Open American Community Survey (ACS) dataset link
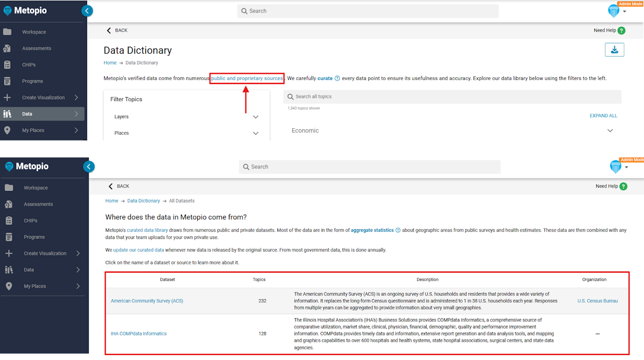 147,301
